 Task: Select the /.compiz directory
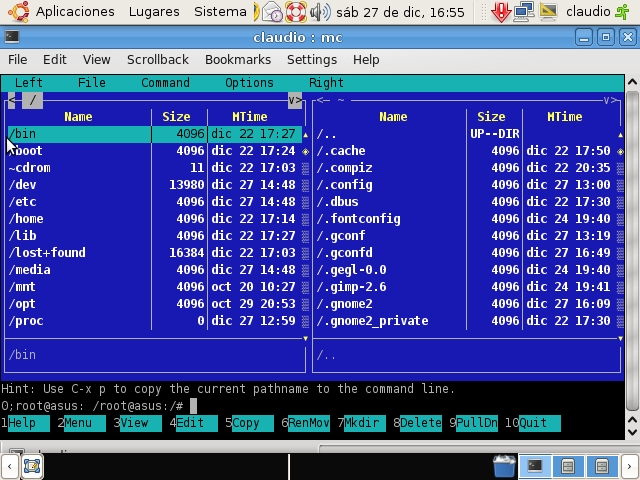pyautogui.click(x=468, y=168)
